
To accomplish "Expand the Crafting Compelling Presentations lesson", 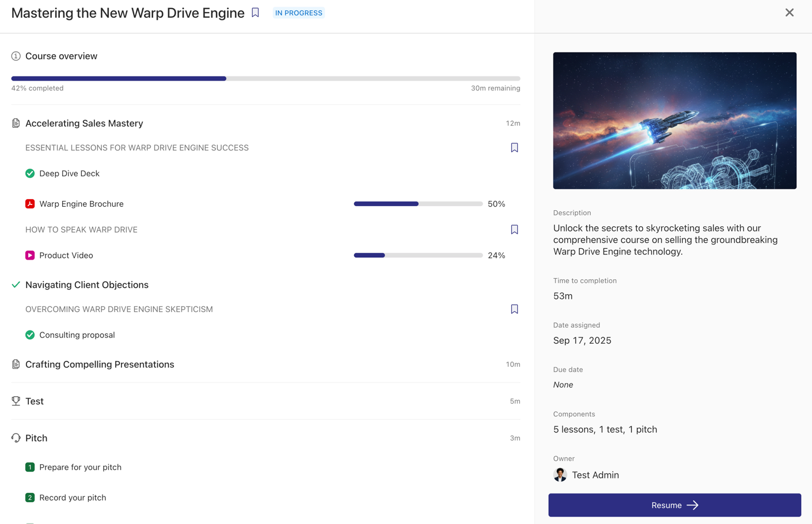I will click(100, 364).
